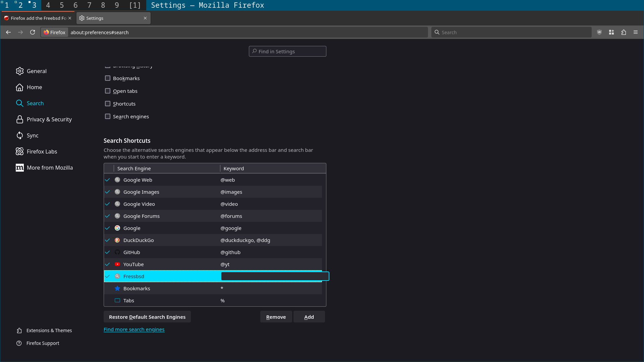Click the Fressbsd keyword input field
Viewport: 644px width, 362px height.
pos(275,276)
